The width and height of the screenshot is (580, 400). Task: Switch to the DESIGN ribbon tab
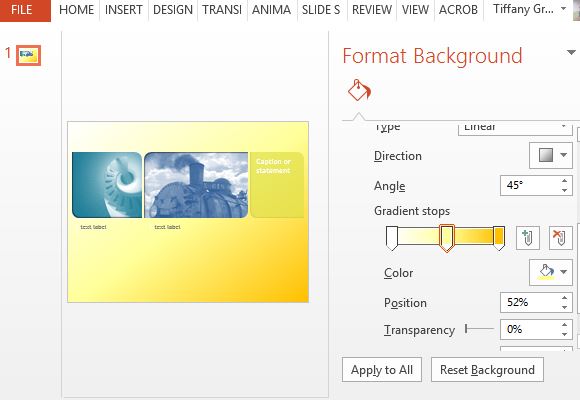click(x=173, y=10)
